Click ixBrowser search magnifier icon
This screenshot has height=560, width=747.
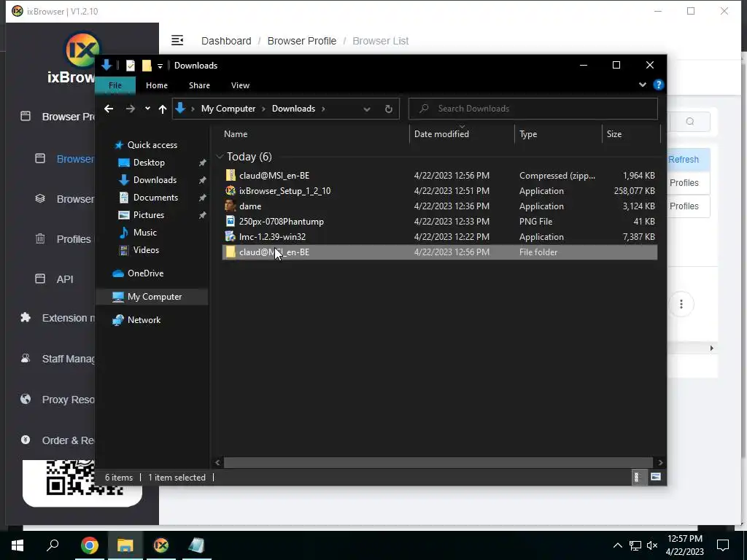point(689,122)
